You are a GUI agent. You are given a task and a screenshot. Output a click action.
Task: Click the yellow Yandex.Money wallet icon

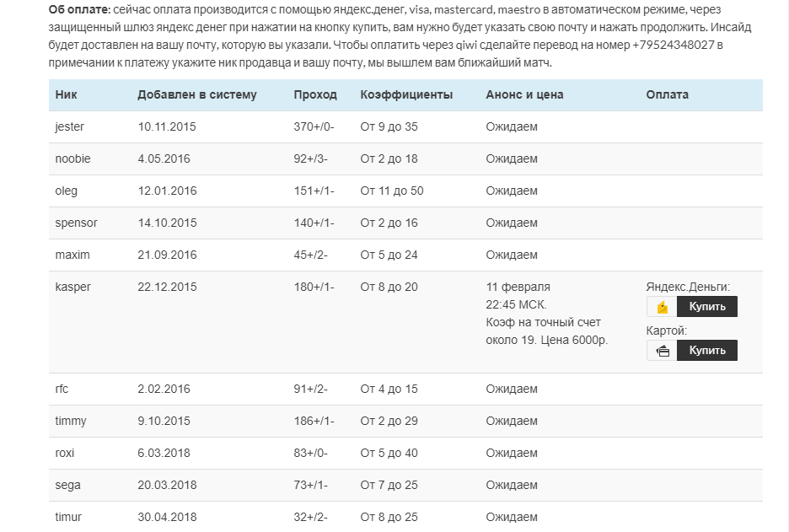663,307
